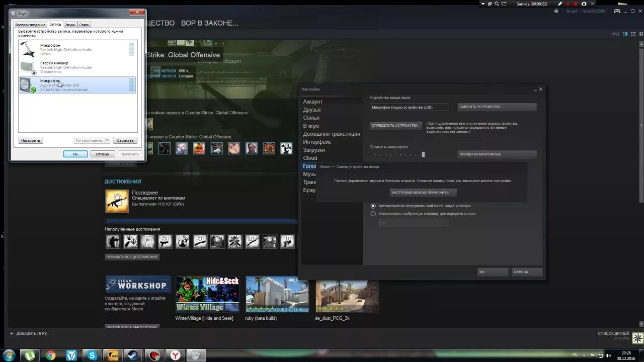Open uTorrent from the taskbar
This screenshot has height=362, width=644.
(30, 355)
